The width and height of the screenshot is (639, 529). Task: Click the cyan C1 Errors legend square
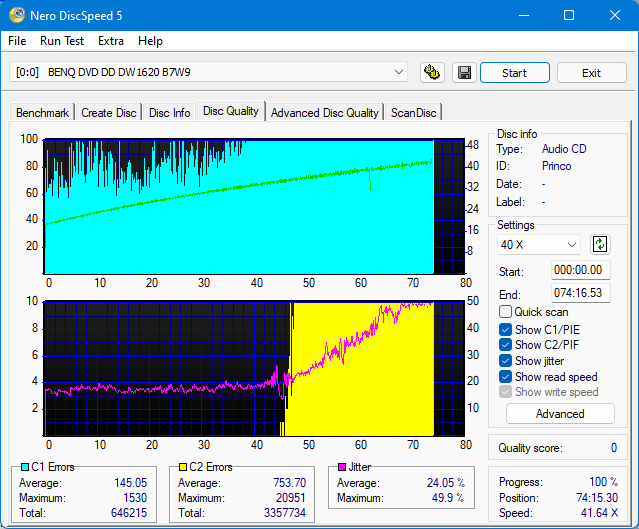25,467
